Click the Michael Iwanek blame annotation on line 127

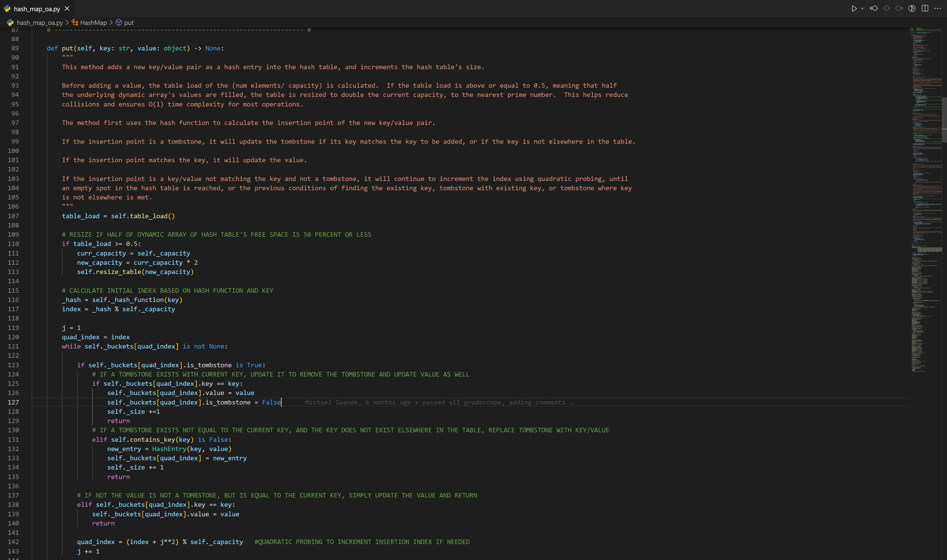coord(439,402)
